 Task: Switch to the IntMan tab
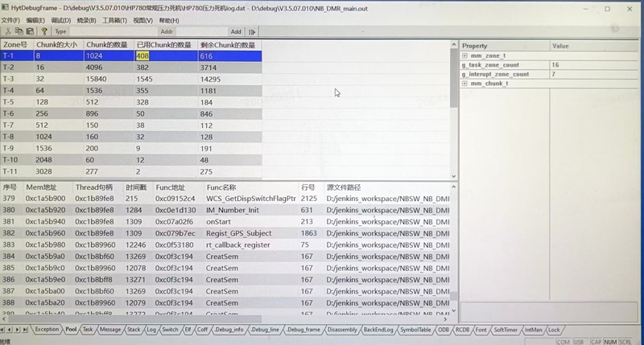[533, 330]
